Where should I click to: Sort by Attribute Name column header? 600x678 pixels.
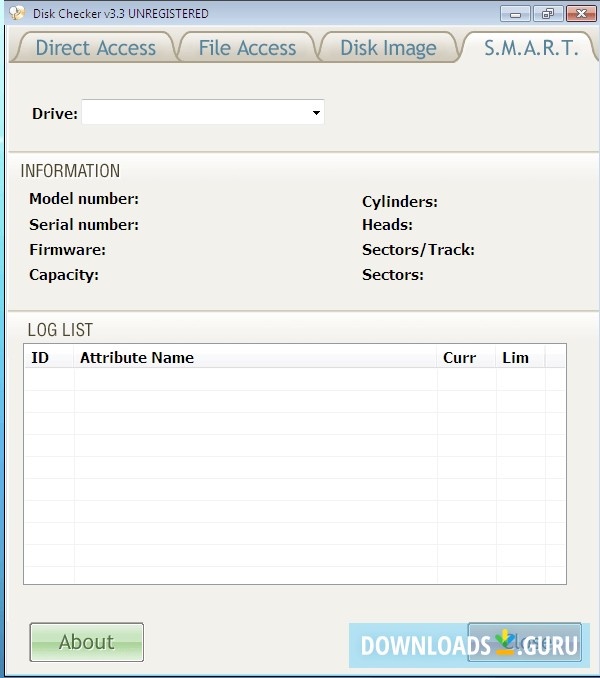[x=255, y=358]
